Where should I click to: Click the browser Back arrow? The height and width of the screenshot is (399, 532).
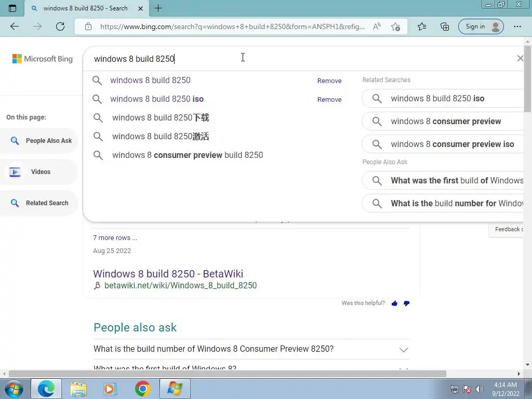pyautogui.click(x=14, y=26)
